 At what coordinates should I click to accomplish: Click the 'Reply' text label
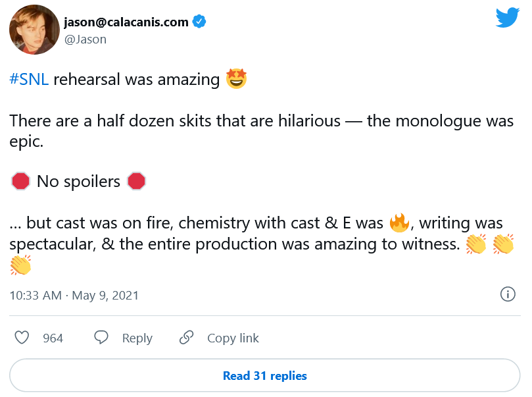(x=137, y=338)
